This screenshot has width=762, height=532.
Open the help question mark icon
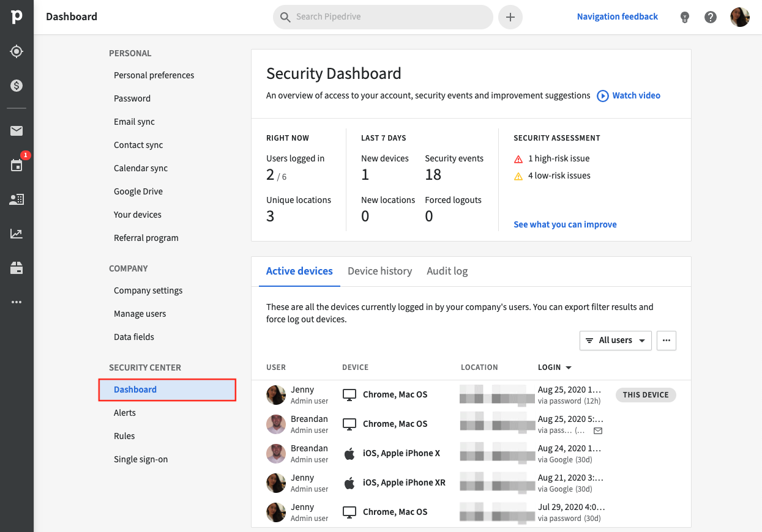[x=711, y=17]
